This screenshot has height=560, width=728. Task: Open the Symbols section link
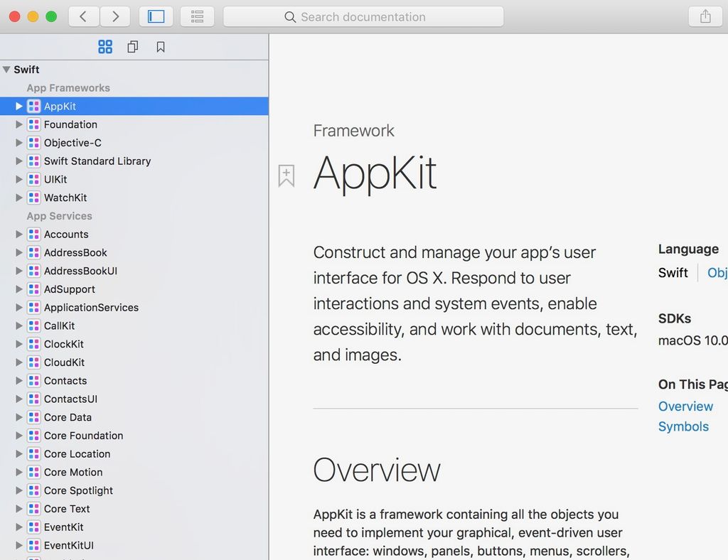(683, 426)
